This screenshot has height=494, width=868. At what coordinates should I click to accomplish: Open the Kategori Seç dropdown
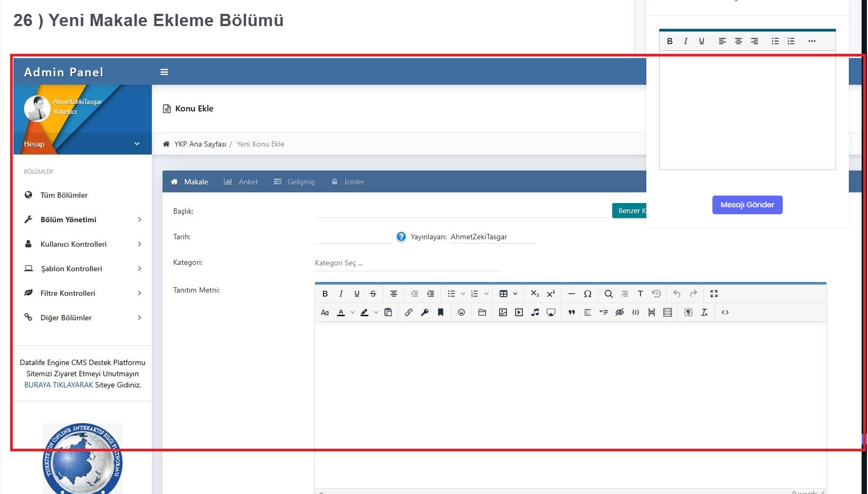(408, 263)
